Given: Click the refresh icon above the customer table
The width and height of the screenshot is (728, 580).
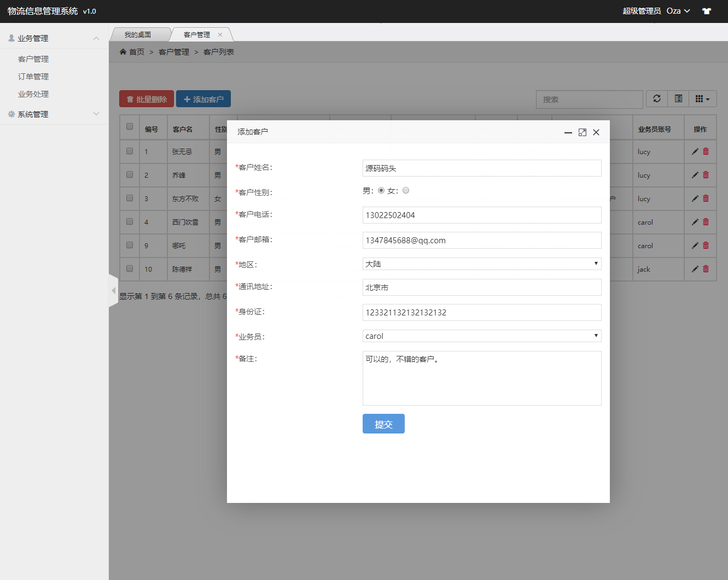Looking at the screenshot, I should pyautogui.click(x=656, y=98).
